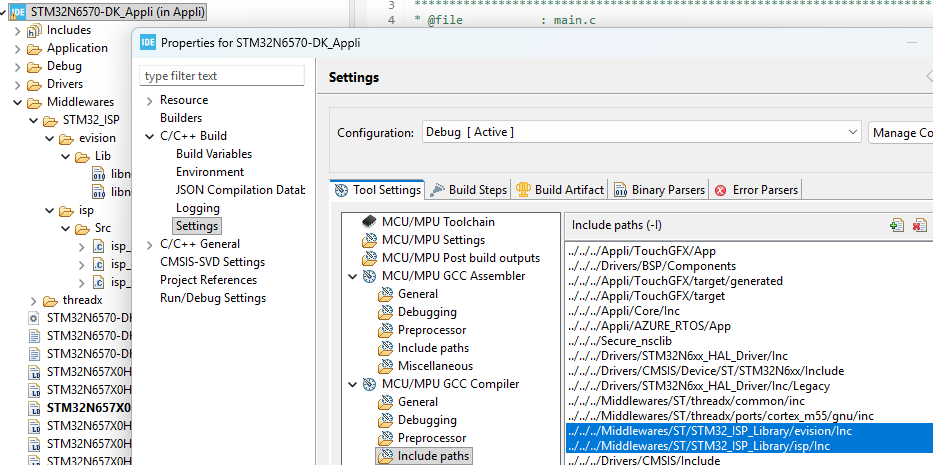Select the Src folder under isp
The width and height of the screenshot is (933, 465).
click(102, 228)
